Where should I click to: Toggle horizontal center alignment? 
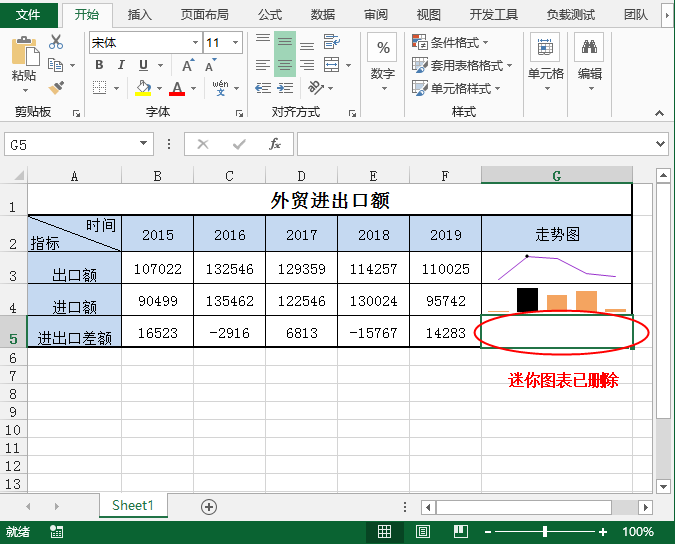click(285, 66)
